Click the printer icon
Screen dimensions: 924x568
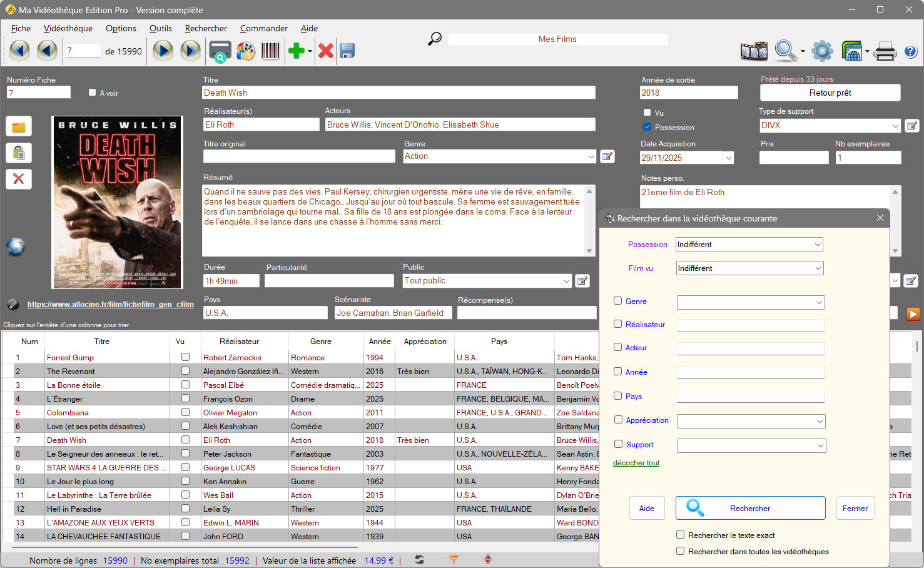point(885,51)
